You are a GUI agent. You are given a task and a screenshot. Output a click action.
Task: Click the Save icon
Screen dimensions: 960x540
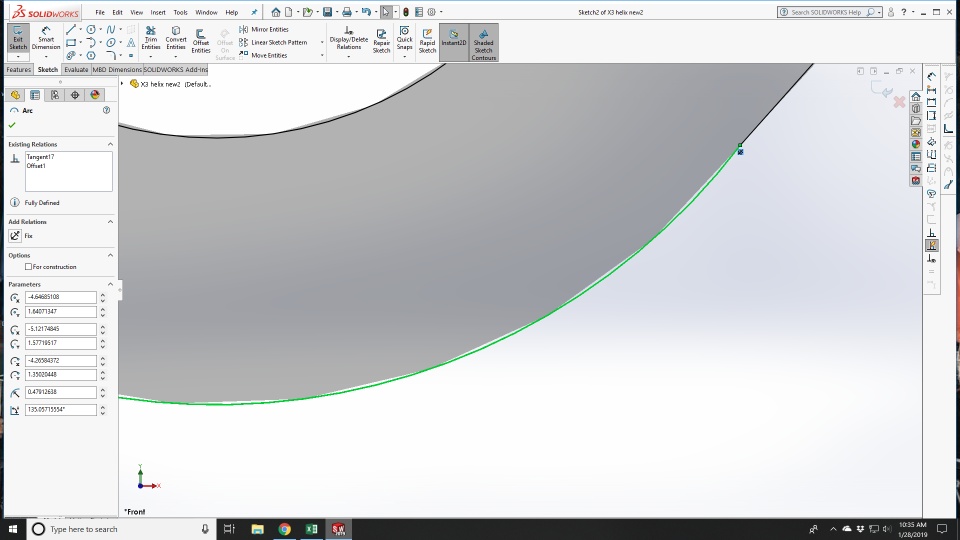(328, 12)
